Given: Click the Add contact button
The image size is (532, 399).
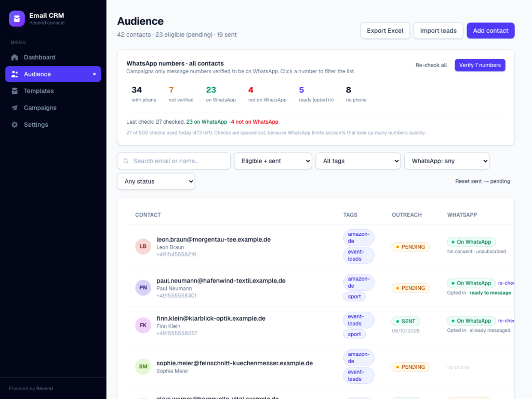Looking at the screenshot, I should [x=490, y=31].
